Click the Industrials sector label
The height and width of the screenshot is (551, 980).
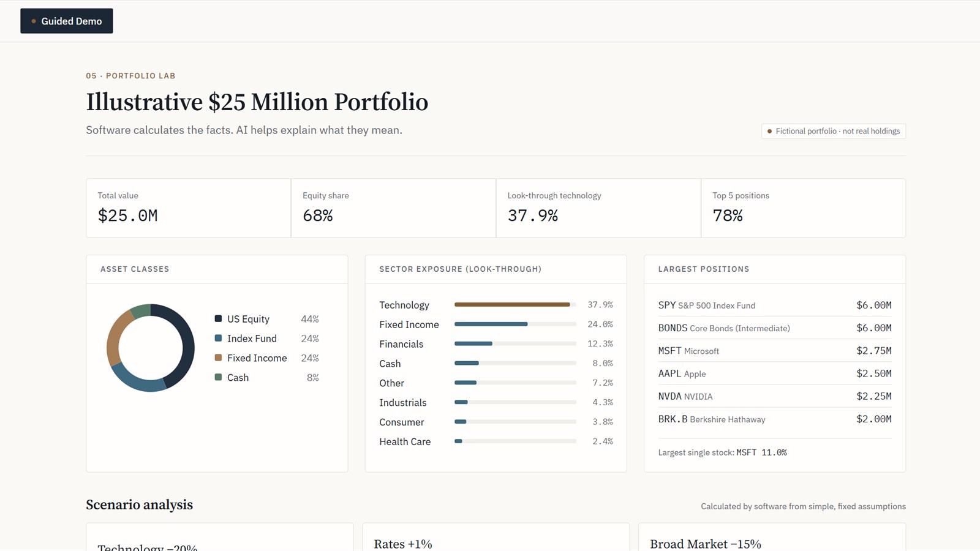click(403, 402)
